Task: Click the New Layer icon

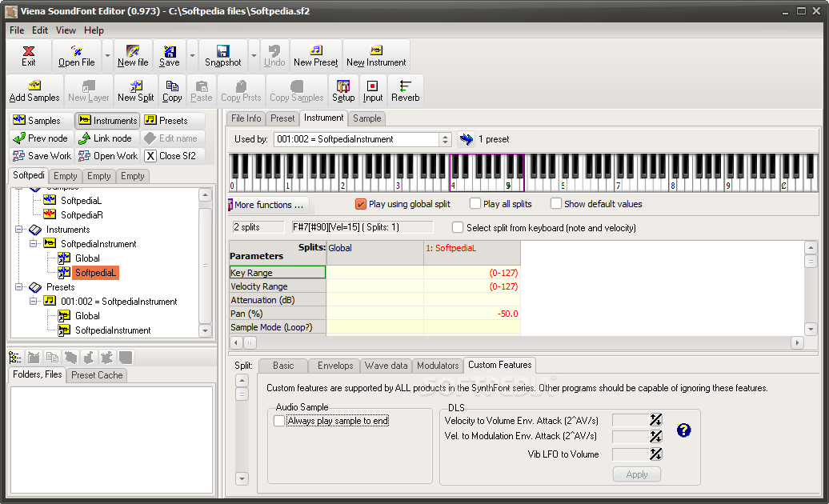Action: coord(88,91)
